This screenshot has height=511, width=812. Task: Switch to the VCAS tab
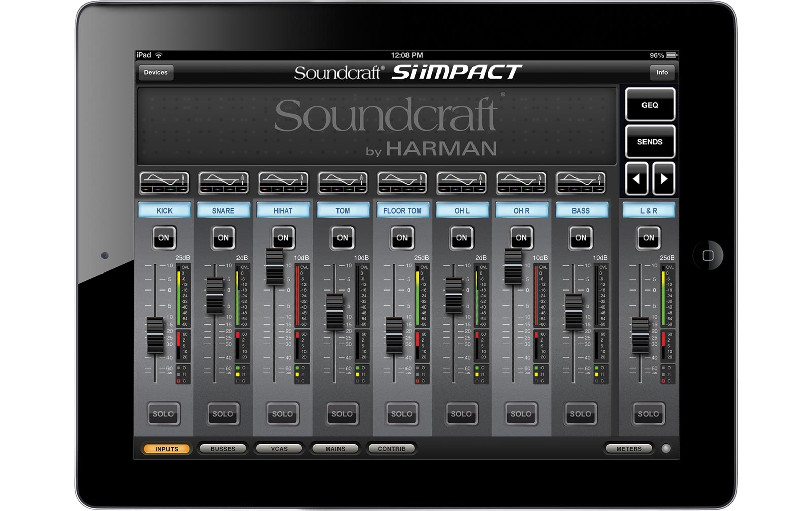coord(279,449)
